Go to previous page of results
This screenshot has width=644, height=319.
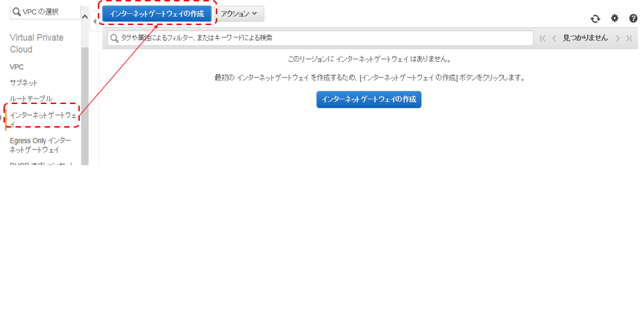554,38
